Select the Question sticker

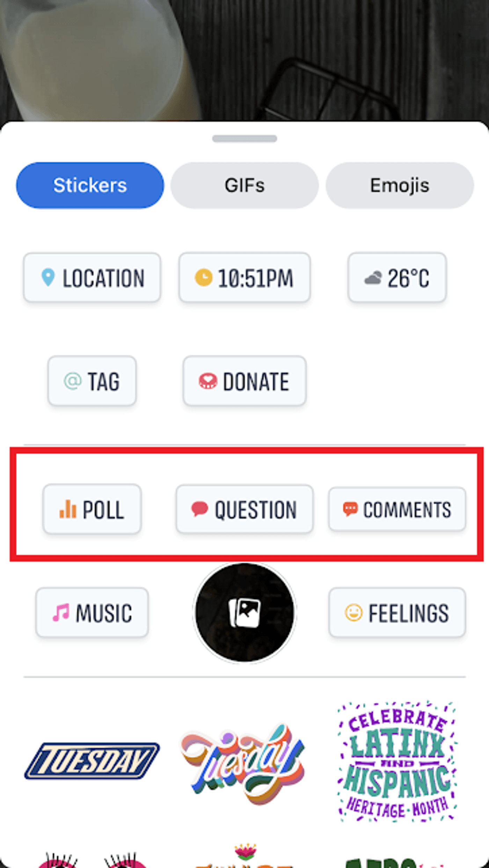(245, 509)
